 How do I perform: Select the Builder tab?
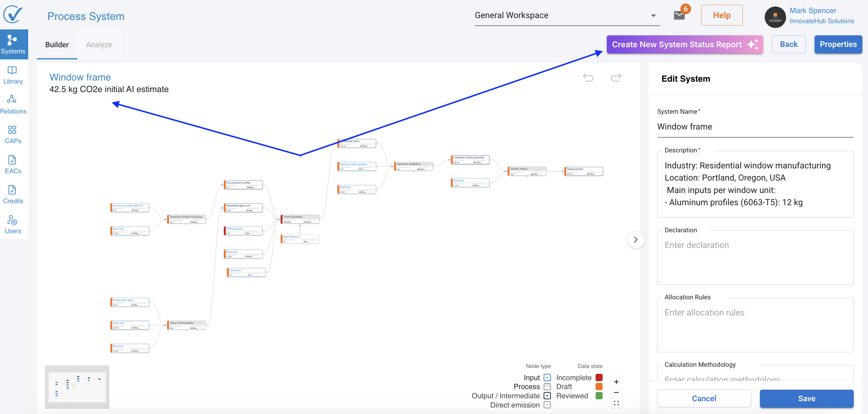[57, 45]
